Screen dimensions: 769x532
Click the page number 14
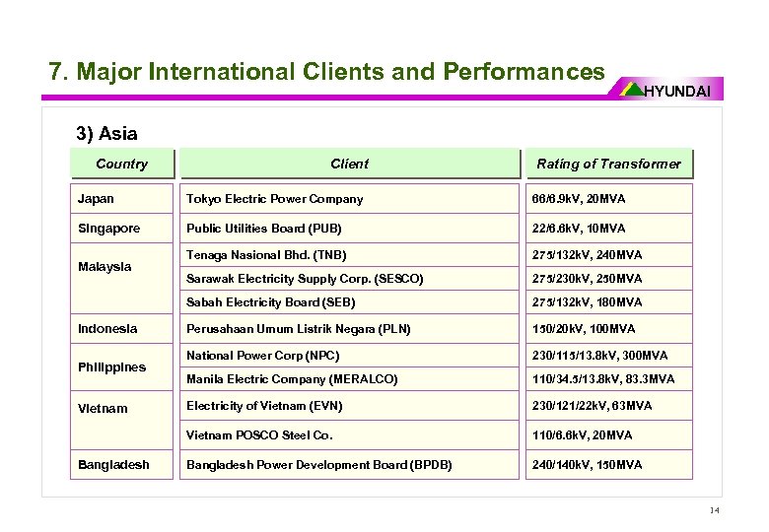[715, 510]
